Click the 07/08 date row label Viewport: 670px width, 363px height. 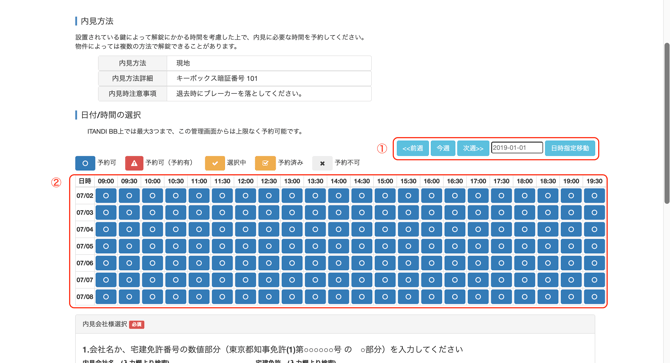85,297
